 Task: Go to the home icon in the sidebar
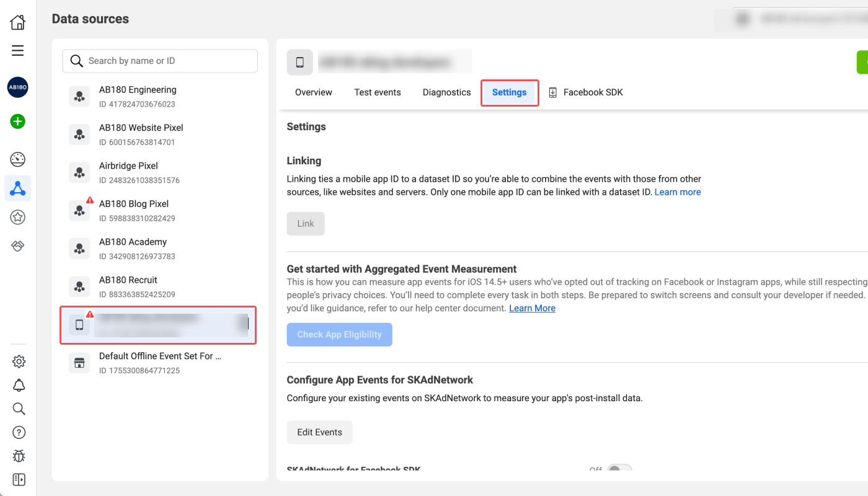pos(18,22)
